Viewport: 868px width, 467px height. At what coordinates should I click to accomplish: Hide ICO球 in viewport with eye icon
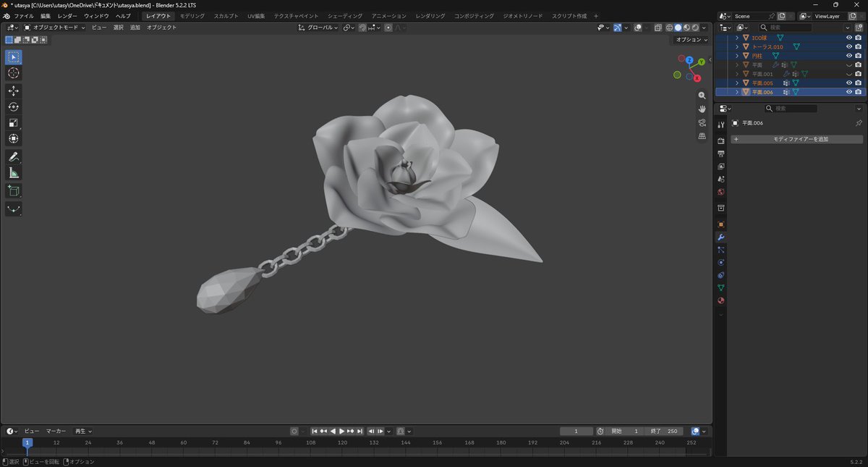[849, 38]
